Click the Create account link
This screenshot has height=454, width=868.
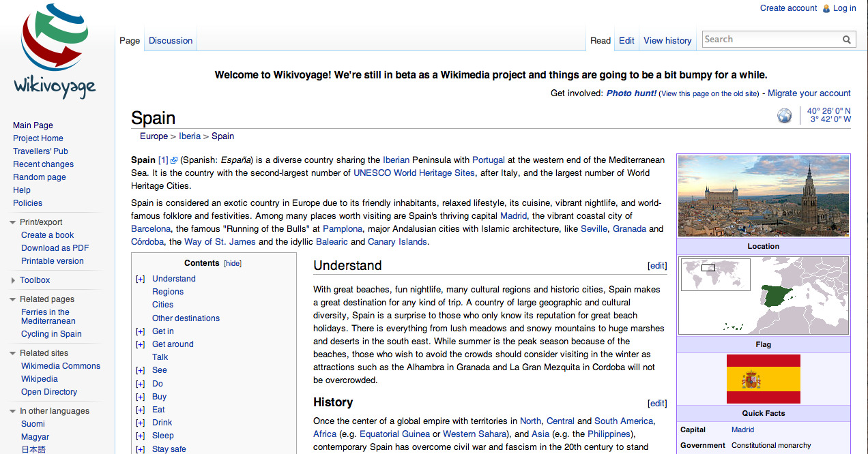click(x=788, y=8)
